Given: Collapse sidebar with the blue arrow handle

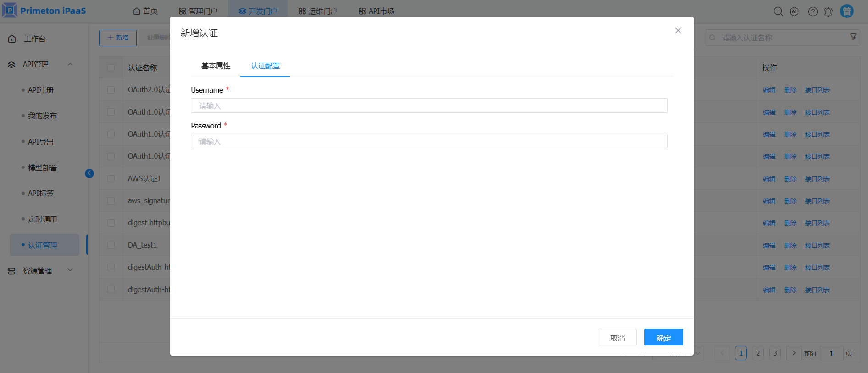Looking at the screenshot, I should [89, 173].
